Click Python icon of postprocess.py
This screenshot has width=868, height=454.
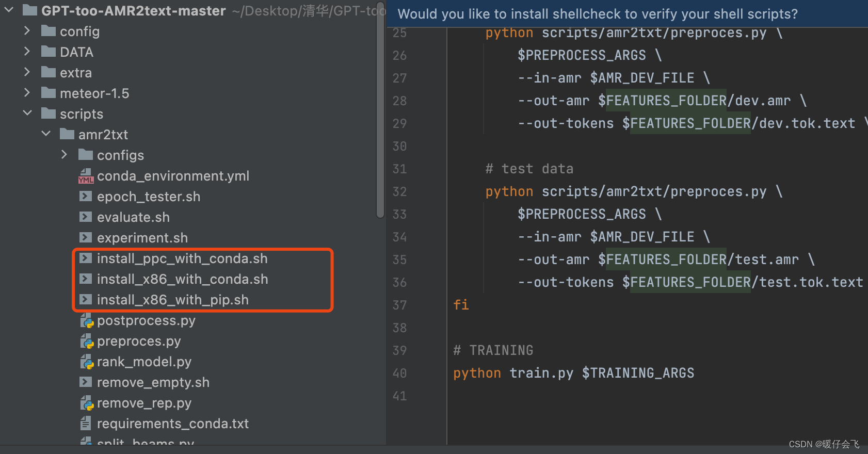(87, 321)
